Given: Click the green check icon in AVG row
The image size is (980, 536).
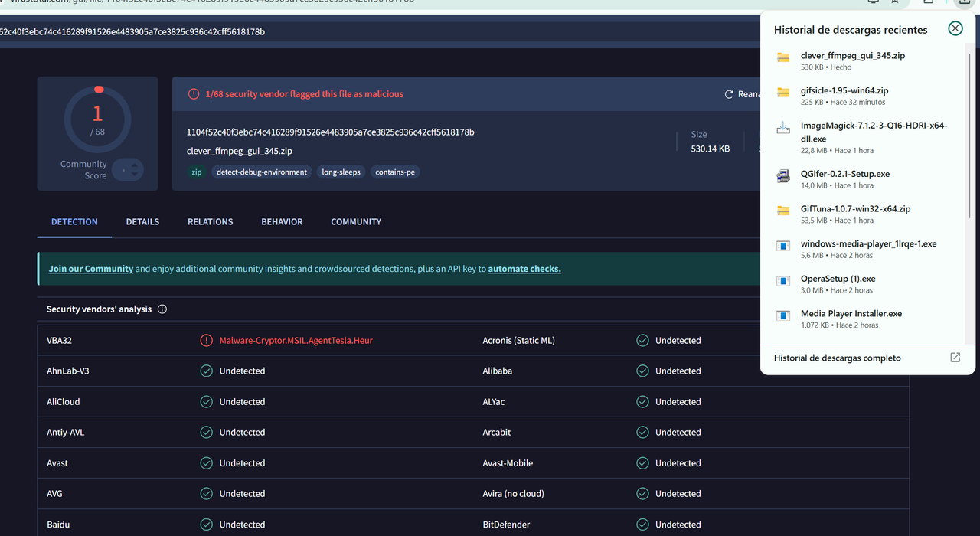Looking at the screenshot, I should click(207, 494).
